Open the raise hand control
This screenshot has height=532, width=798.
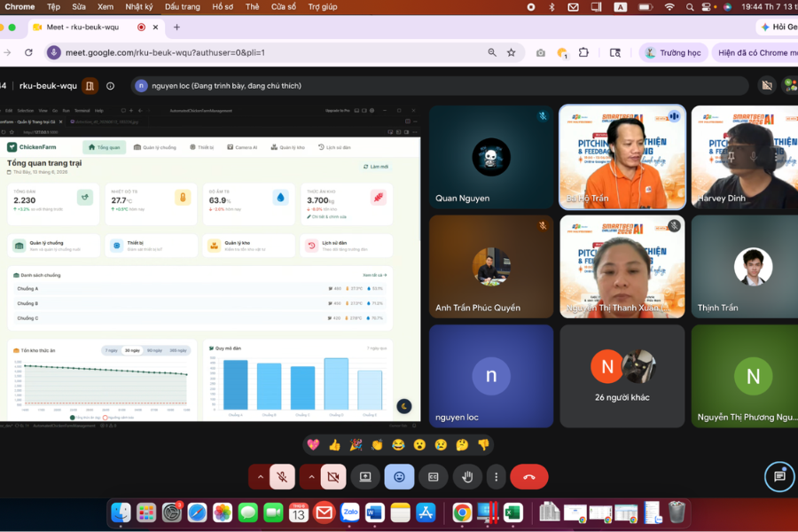(466, 477)
